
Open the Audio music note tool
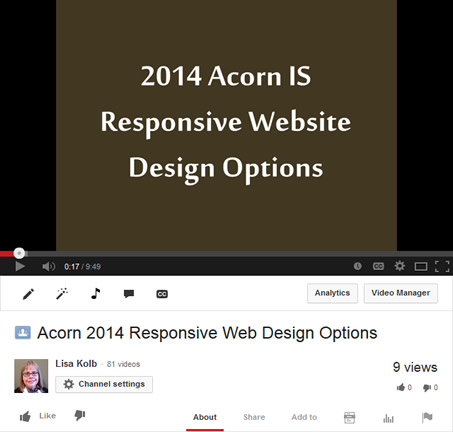(x=96, y=293)
